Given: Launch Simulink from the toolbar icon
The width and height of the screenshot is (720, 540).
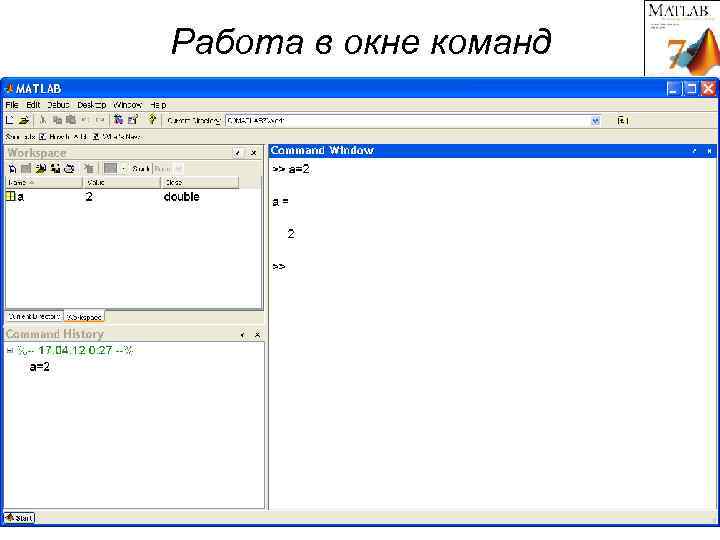Looking at the screenshot, I should point(118,120).
